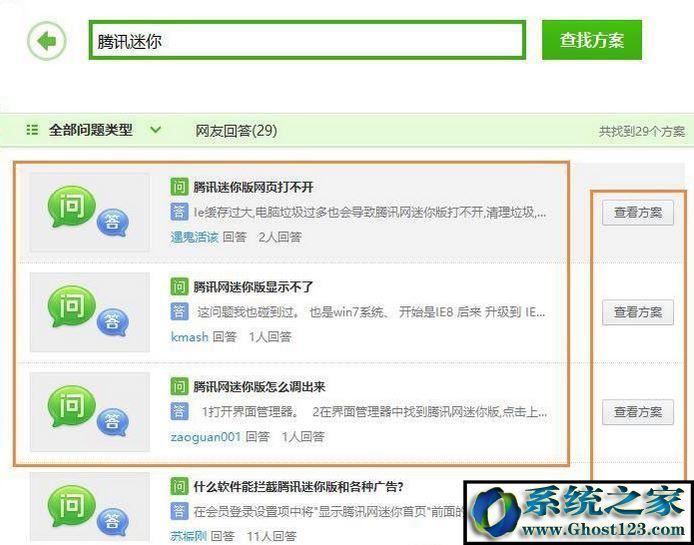Click 查看方案 for 腾讯迷你版网页打不开
Image resolution: width=694 pixels, height=545 pixels.
tap(638, 213)
